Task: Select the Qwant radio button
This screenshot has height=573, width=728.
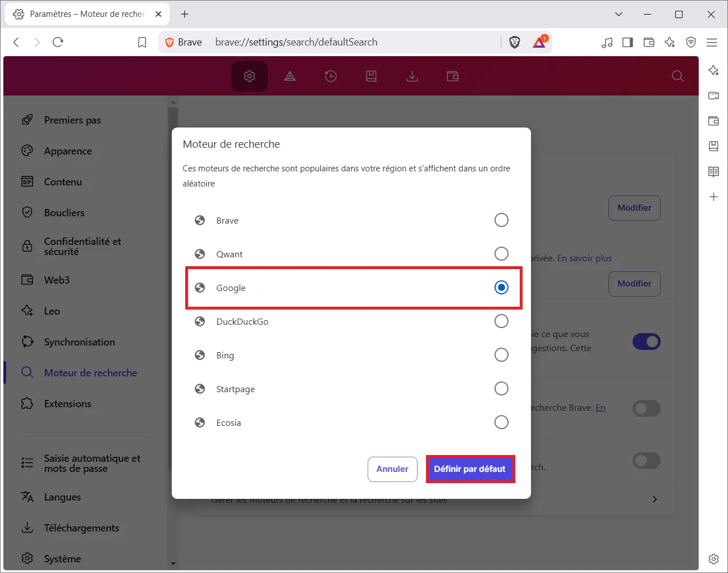Action: pyautogui.click(x=501, y=254)
